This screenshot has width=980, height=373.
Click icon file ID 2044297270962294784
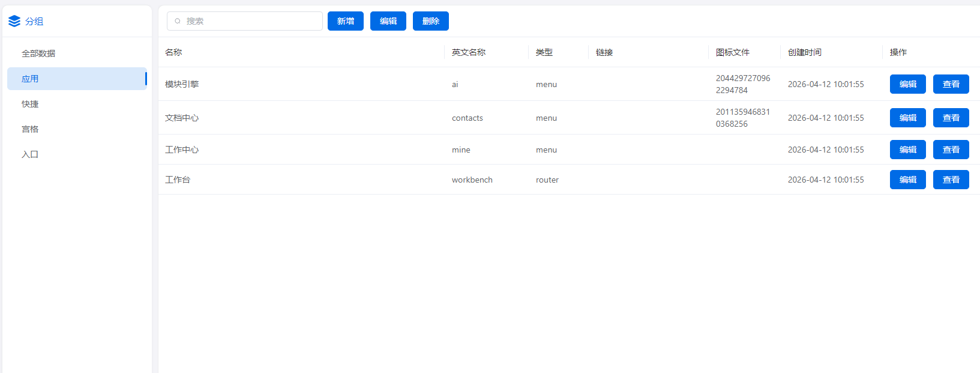pyautogui.click(x=743, y=84)
